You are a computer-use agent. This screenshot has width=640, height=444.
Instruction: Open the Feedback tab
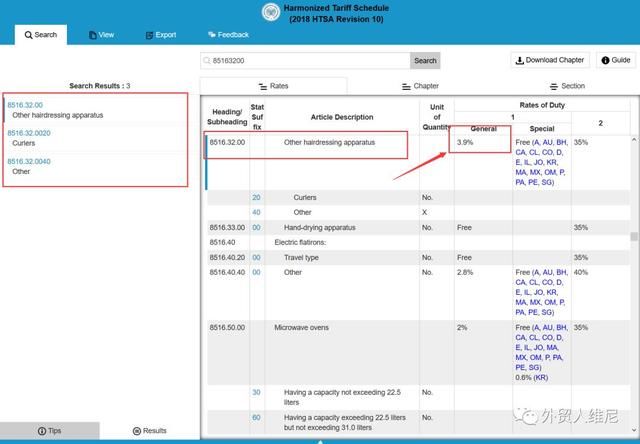[x=228, y=35]
